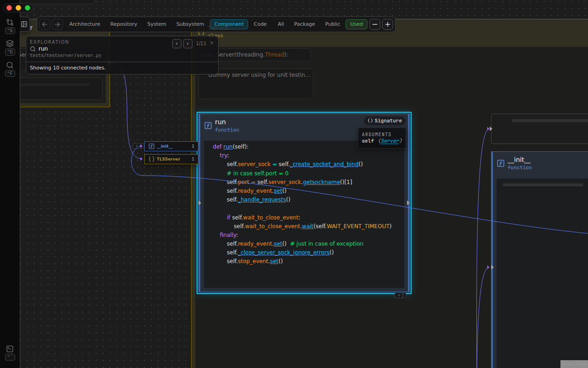This screenshot has height=368, width=588.
Task: Click the run function icon
Action: pos(208,125)
